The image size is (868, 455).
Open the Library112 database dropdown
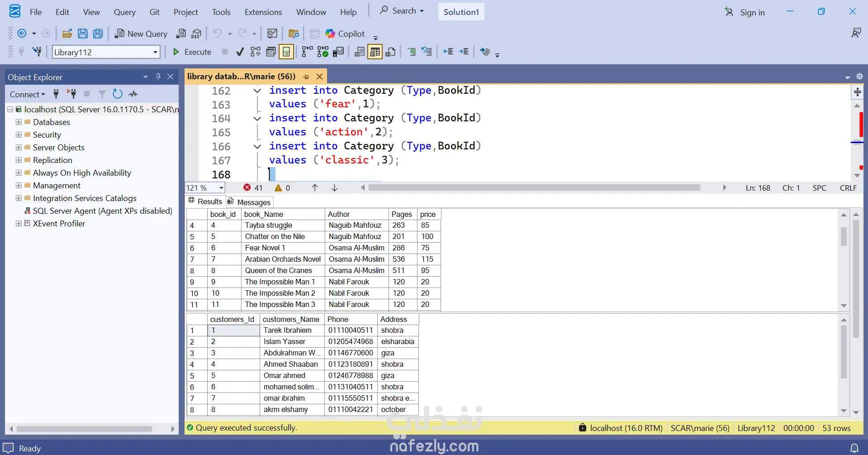pyautogui.click(x=155, y=53)
